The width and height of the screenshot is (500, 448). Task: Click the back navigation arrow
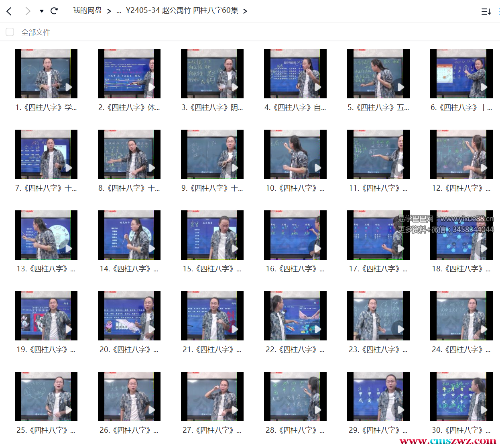click(x=9, y=11)
